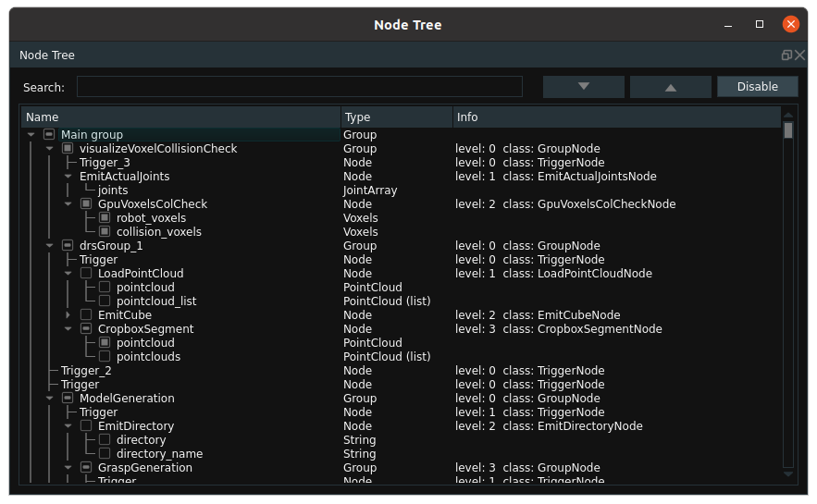Image resolution: width=817 pixels, height=504 pixels.
Task: Collapse the CropboxSegment node
Action: 68,328
